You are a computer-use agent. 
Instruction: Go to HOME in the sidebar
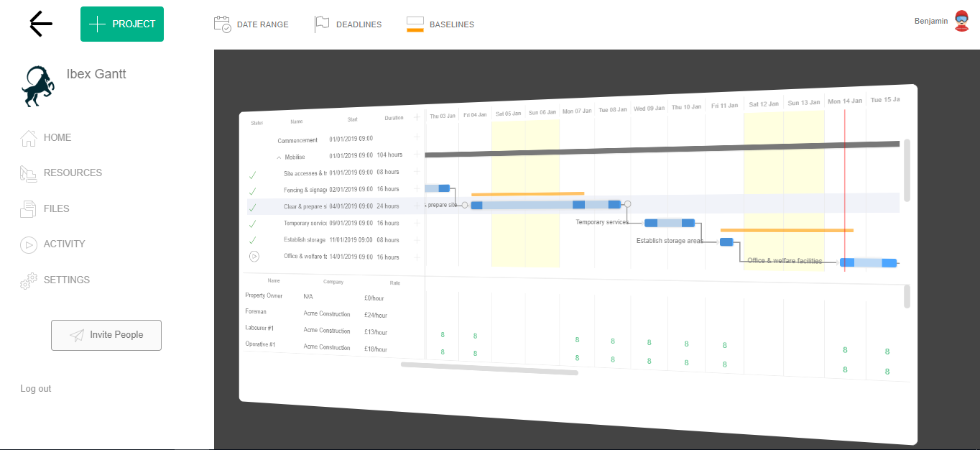[46, 137]
